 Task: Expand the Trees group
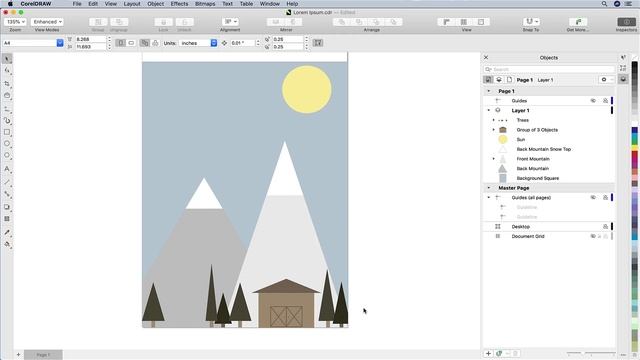493,120
